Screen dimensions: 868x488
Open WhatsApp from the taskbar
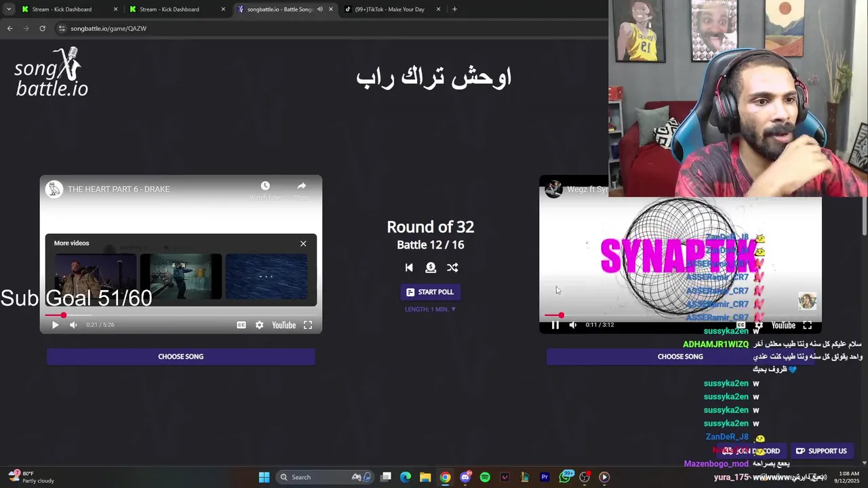pos(565,477)
